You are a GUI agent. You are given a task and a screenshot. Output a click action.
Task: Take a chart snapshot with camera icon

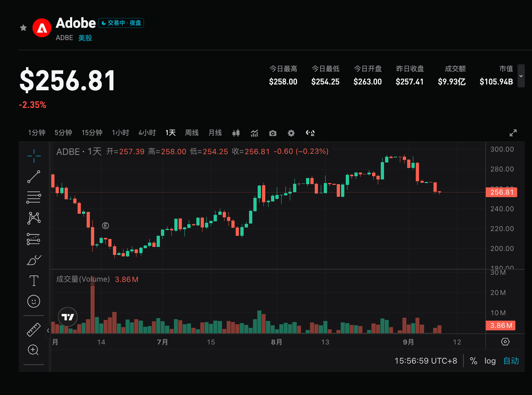(x=273, y=133)
